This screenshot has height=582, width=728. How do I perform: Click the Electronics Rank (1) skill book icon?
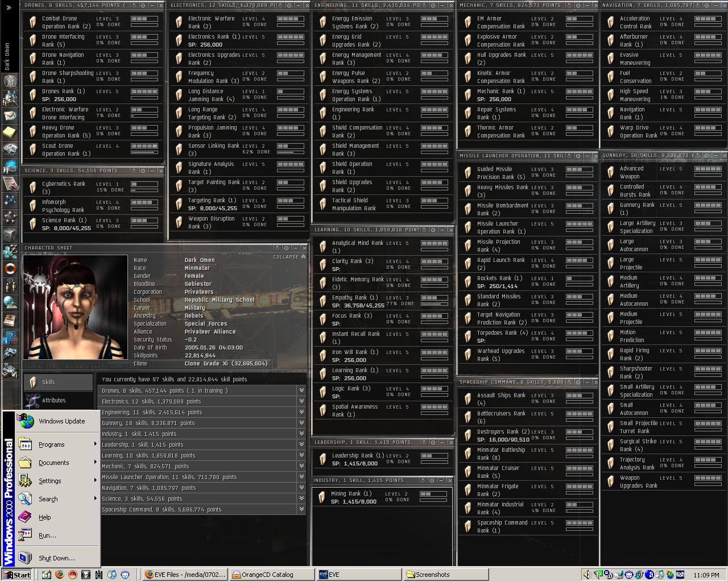pyautogui.click(x=179, y=40)
